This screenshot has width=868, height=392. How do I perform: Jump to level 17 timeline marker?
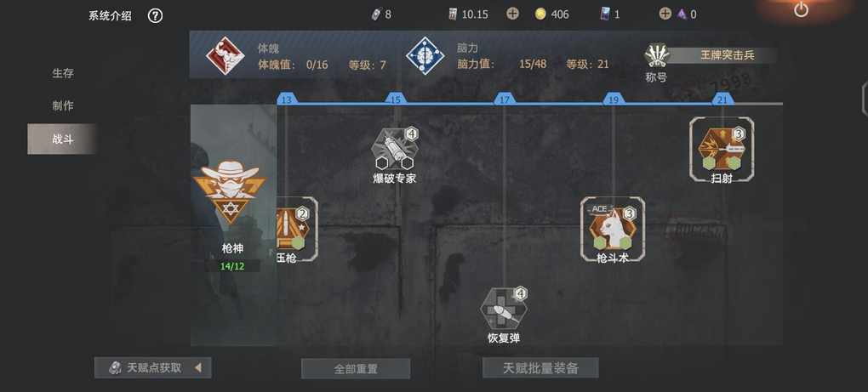pos(504,99)
